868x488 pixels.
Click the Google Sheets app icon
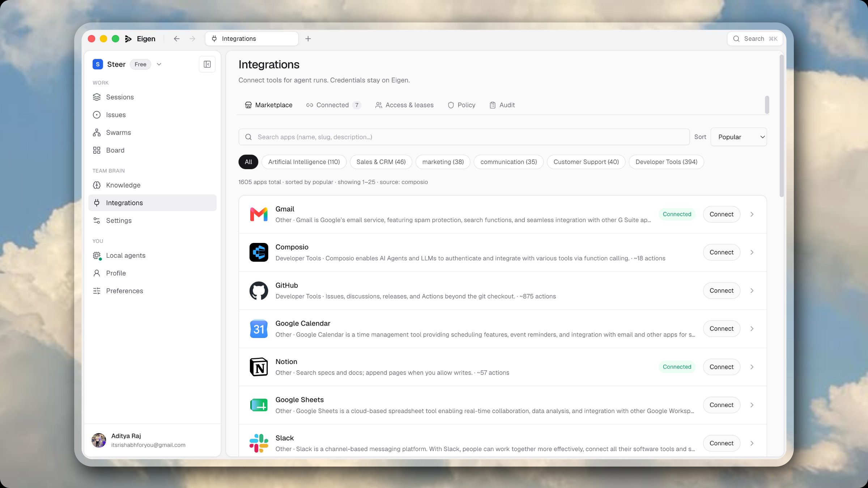pyautogui.click(x=259, y=405)
